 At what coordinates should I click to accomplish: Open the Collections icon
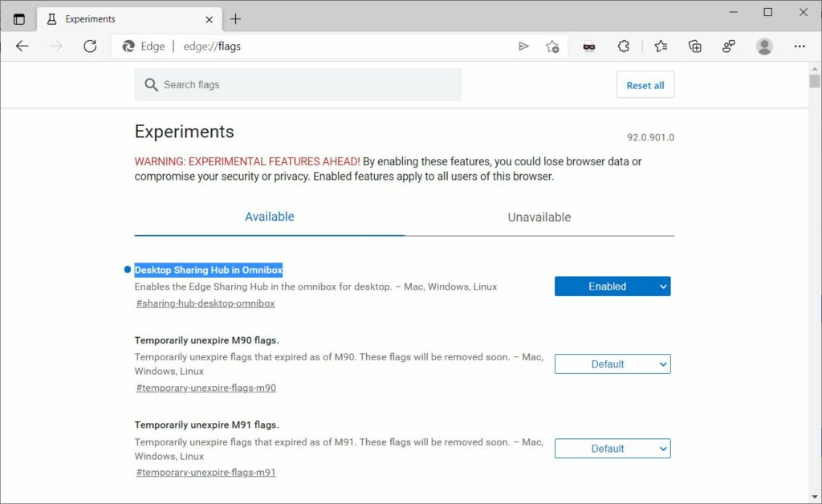pyautogui.click(x=694, y=46)
